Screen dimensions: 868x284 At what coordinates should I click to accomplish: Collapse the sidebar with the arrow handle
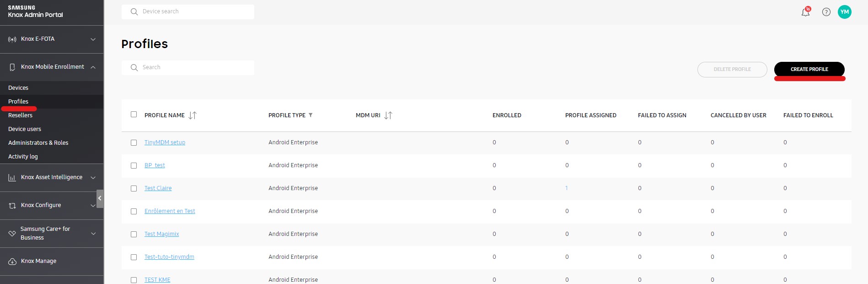pyautogui.click(x=100, y=198)
